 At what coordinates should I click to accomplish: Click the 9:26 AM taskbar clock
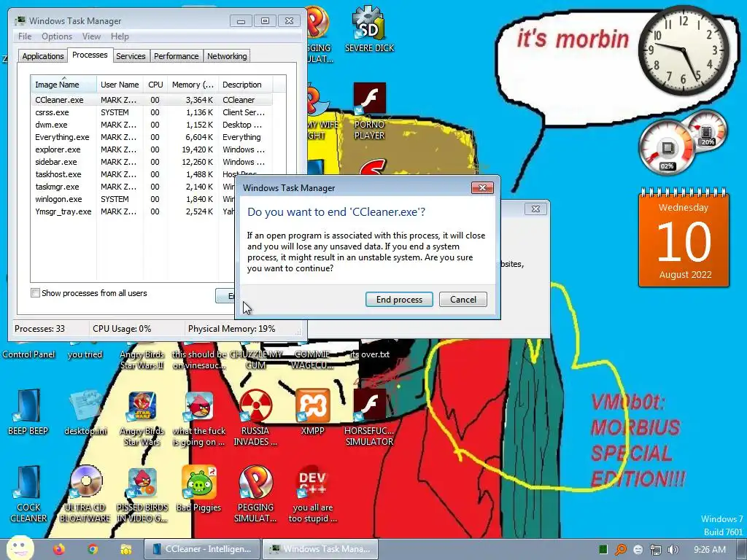pos(710,550)
